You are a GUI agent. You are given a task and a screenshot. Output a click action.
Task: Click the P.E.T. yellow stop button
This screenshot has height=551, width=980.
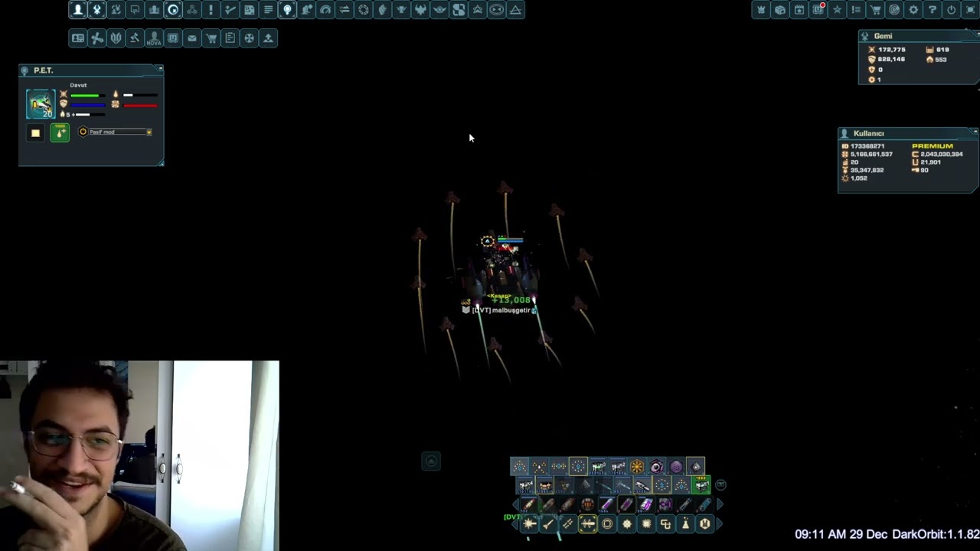pyautogui.click(x=35, y=133)
